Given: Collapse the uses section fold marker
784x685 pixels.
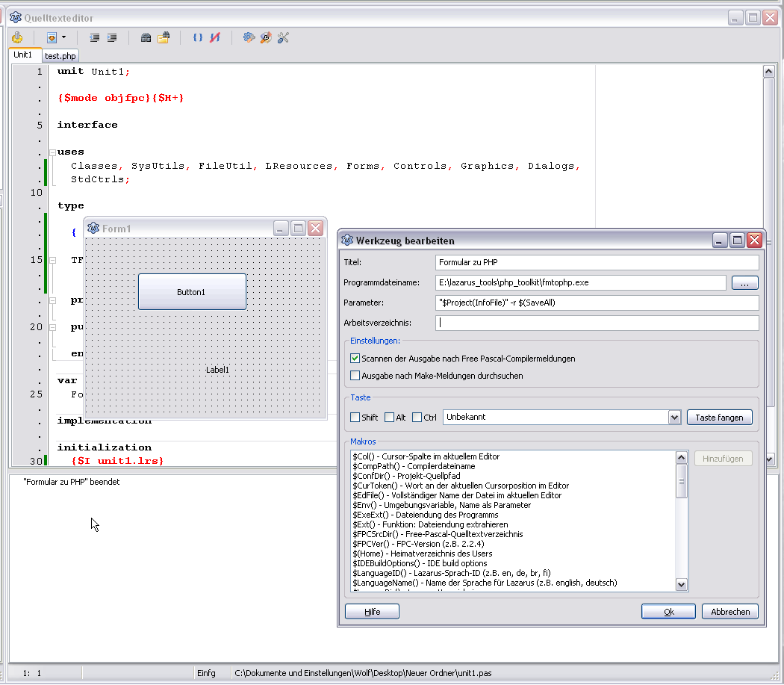Looking at the screenshot, I should tap(52, 152).
